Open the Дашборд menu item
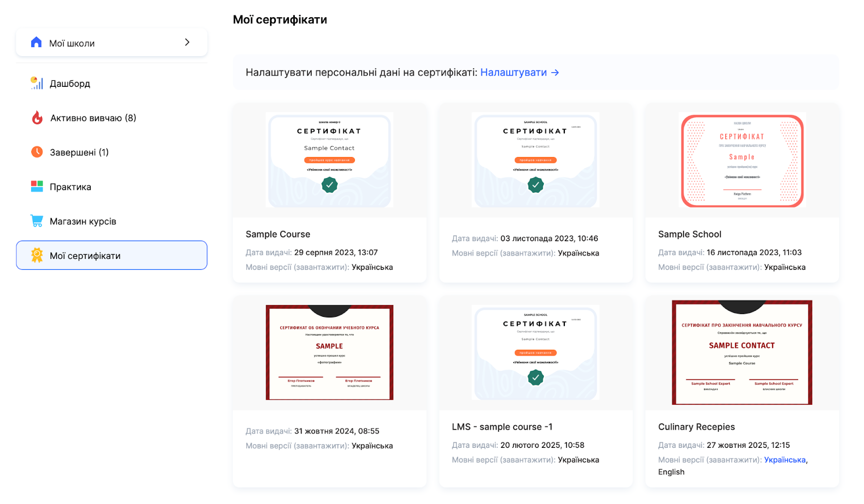The width and height of the screenshot is (864, 504). pyautogui.click(x=70, y=84)
